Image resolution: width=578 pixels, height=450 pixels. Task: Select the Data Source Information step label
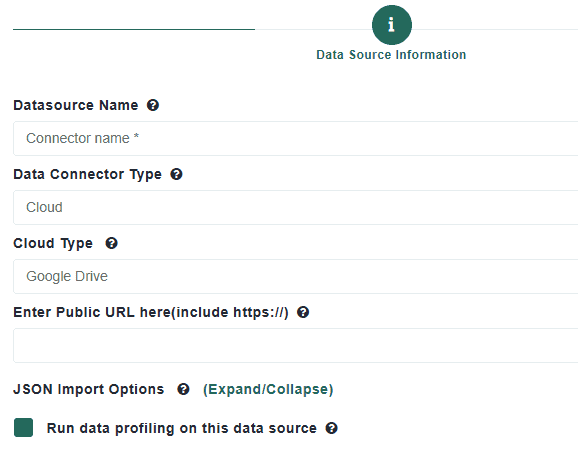[391, 55]
